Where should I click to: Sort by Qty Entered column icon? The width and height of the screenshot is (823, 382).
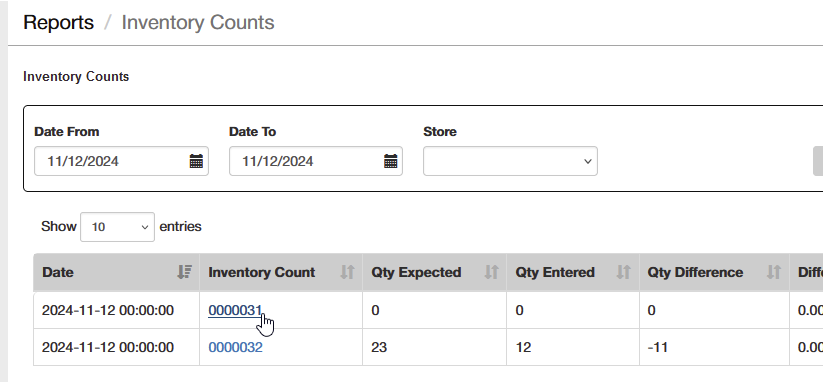pyautogui.click(x=624, y=272)
